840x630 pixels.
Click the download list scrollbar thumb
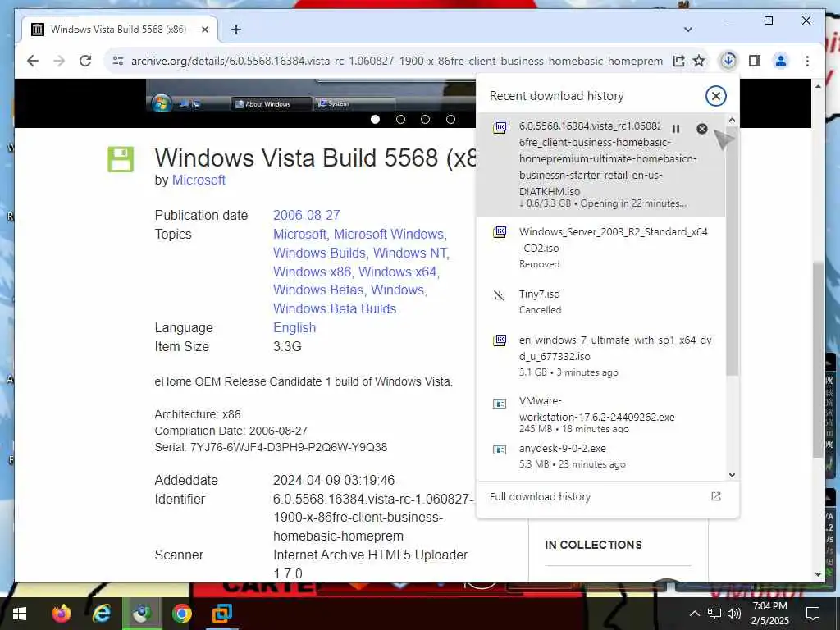click(732, 251)
